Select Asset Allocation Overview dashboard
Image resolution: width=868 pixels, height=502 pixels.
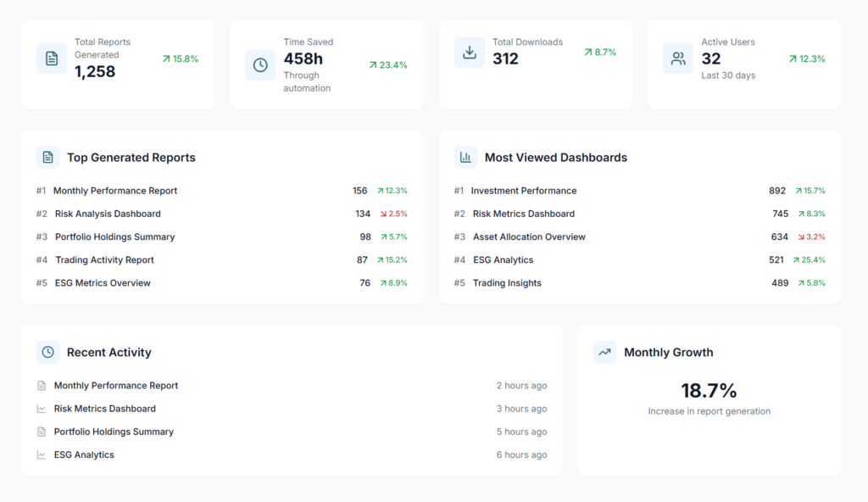(529, 237)
